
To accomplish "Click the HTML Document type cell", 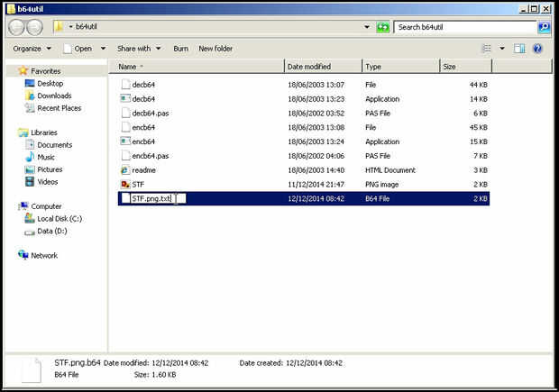I will click(x=390, y=170).
